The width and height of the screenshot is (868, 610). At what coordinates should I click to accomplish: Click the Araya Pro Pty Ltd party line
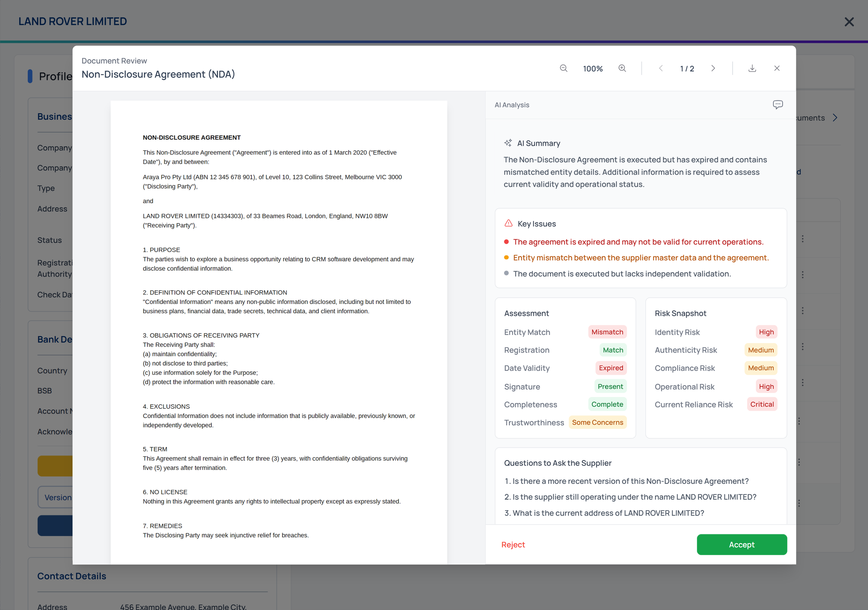pyautogui.click(x=272, y=181)
